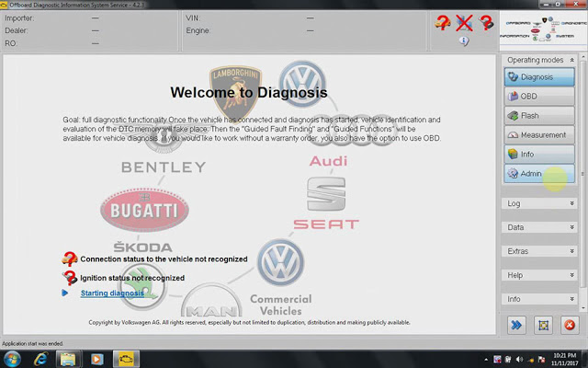Click the network tray icon with warning
588x368 pixels.
531,360
